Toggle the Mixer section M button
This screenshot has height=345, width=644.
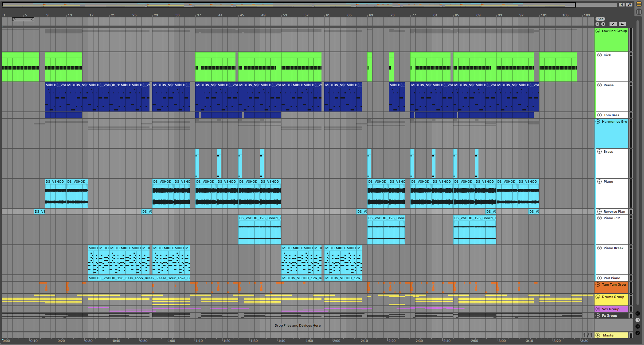pyautogui.click(x=638, y=327)
